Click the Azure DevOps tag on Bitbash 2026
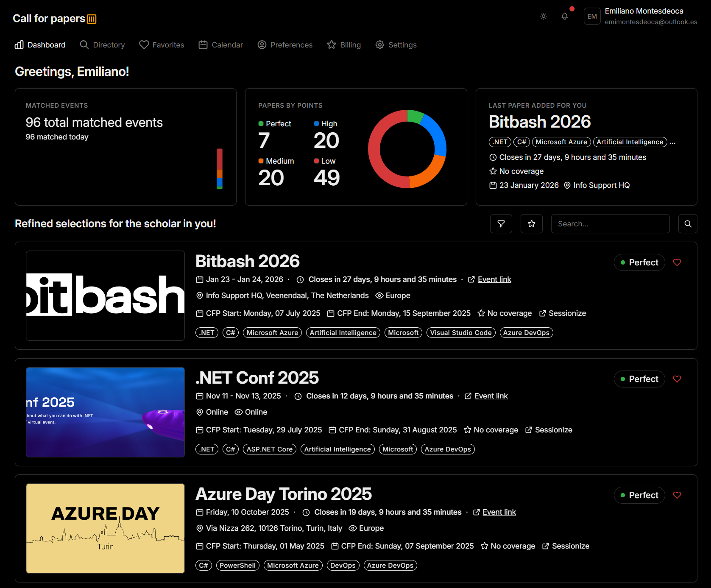Image resolution: width=711 pixels, height=588 pixels. [526, 333]
